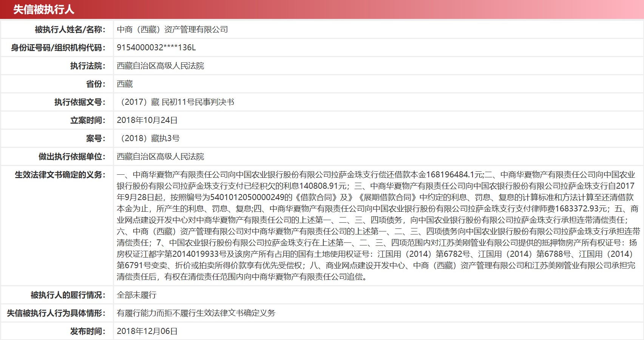
Task: Select the 执行法院 label
Action: tap(88, 66)
